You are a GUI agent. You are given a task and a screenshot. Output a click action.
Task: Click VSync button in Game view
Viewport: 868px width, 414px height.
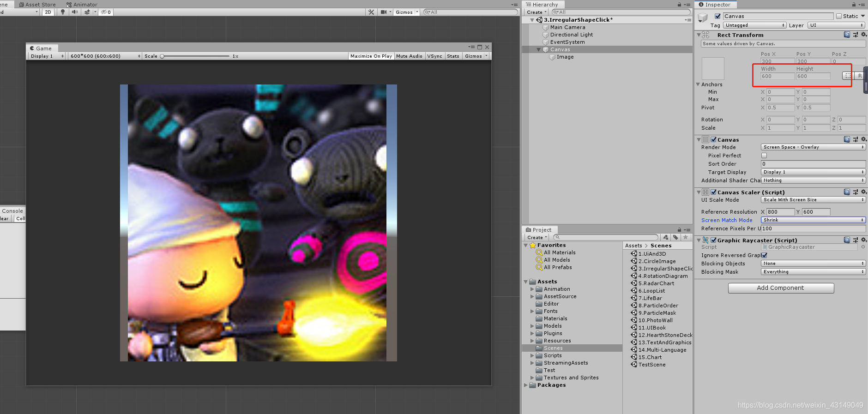(434, 56)
